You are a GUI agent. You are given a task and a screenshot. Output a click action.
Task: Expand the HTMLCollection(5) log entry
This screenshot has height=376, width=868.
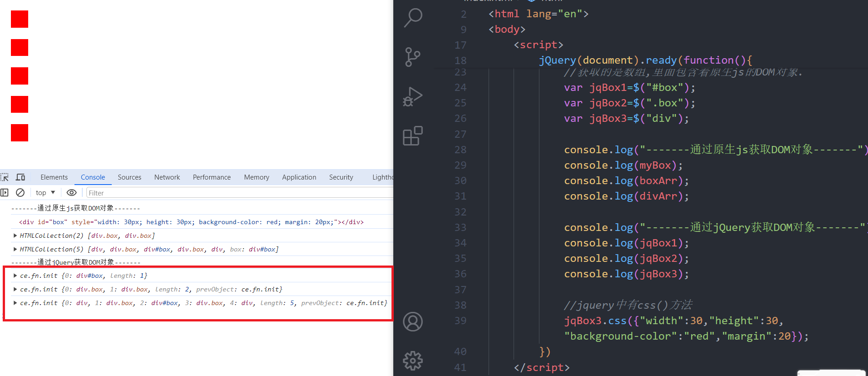(15, 249)
